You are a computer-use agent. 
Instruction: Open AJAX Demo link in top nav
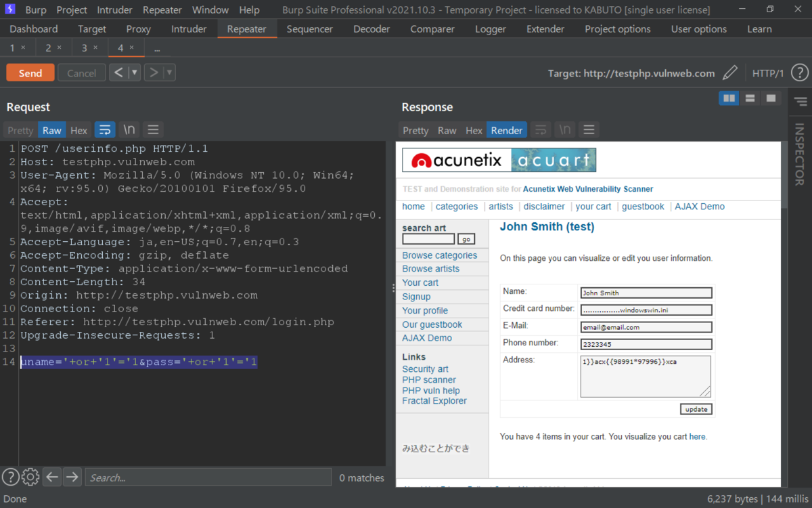click(x=700, y=207)
